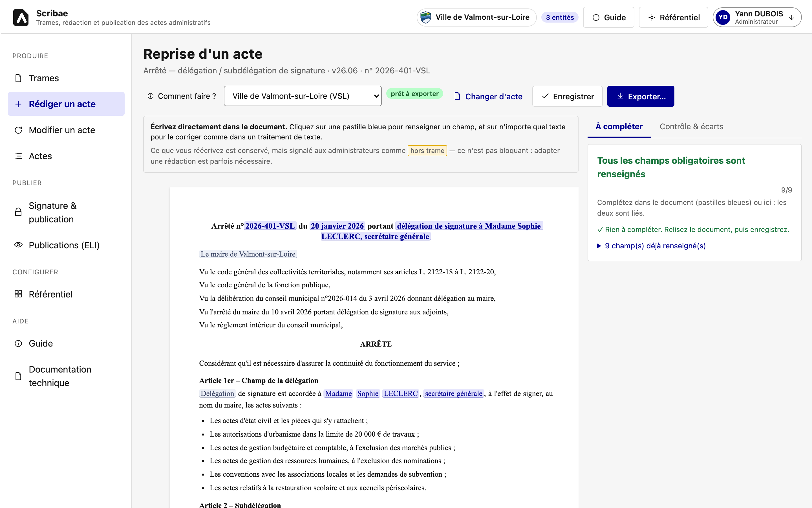Click the list icon beside Actes
Image resolution: width=812 pixels, height=508 pixels.
18,156
